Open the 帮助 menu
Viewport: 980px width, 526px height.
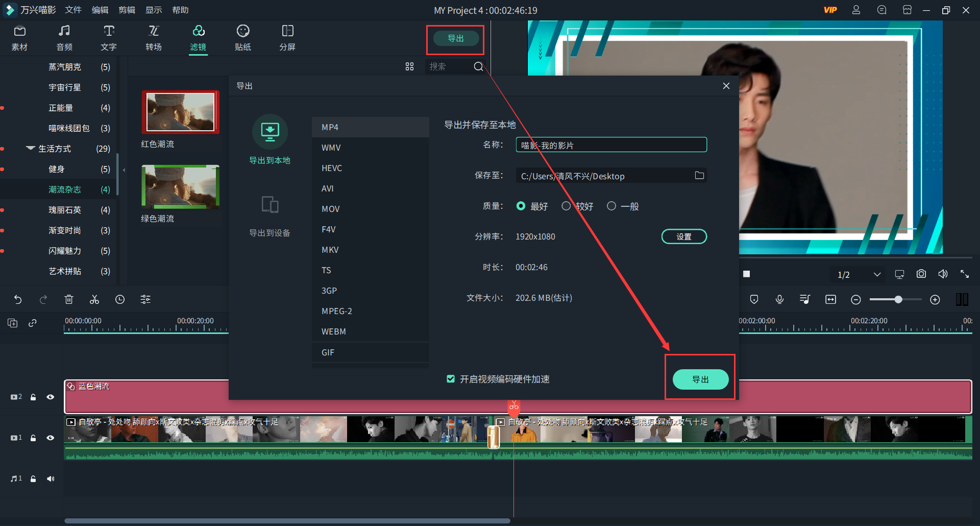tap(180, 10)
